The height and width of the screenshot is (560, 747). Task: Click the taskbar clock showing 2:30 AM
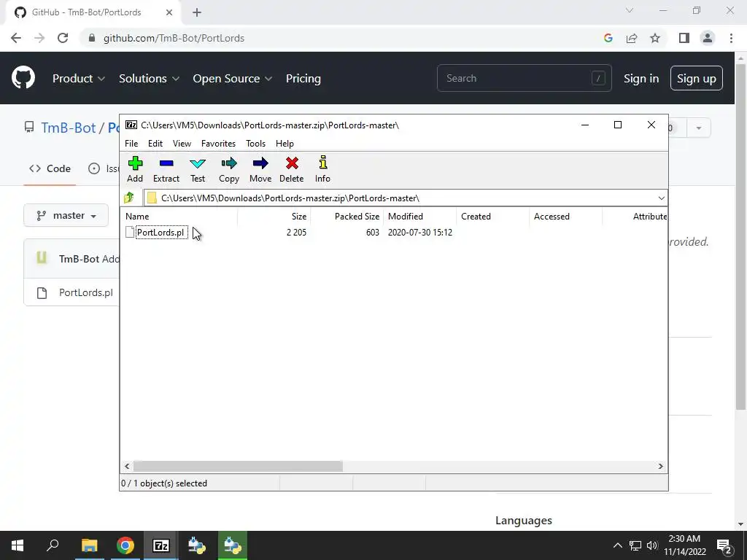tap(684, 545)
